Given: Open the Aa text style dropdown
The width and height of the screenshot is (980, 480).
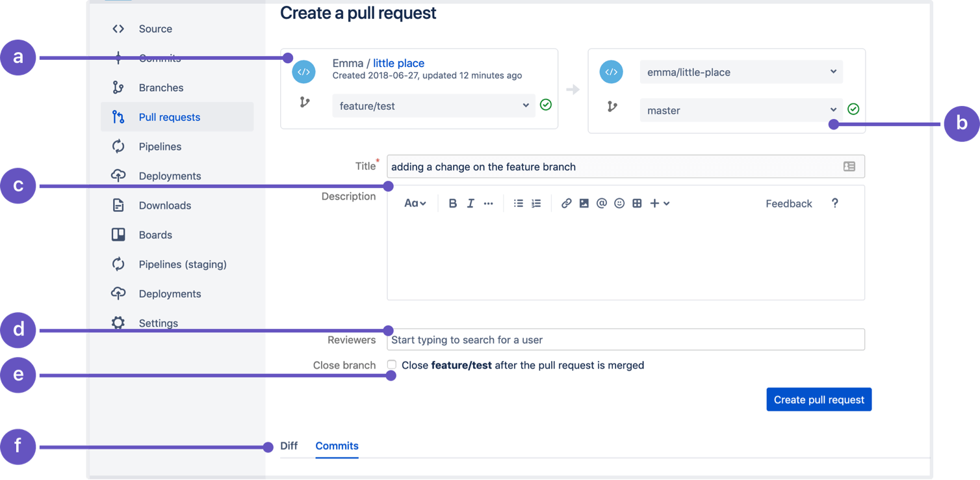Looking at the screenshot, I should [x=415, y=203].
